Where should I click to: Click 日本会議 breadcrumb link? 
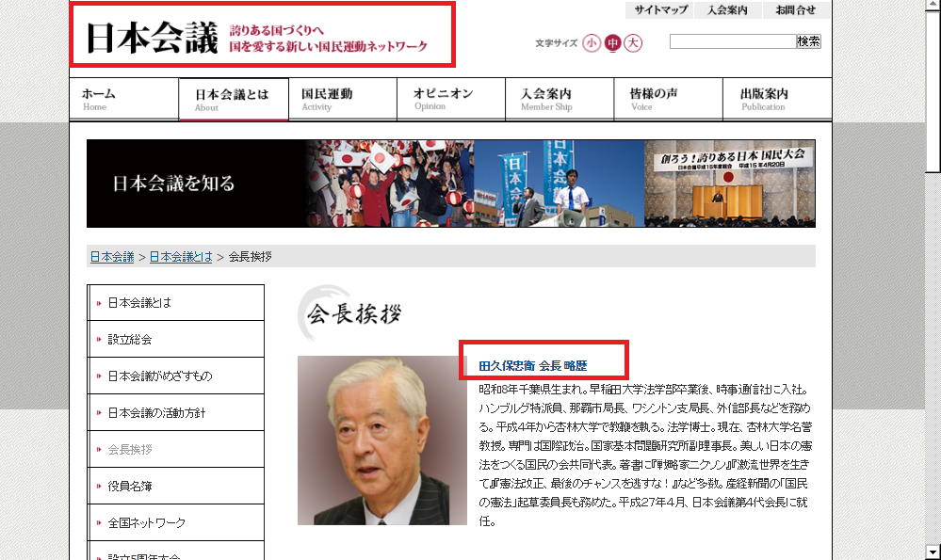coord(112,257)
